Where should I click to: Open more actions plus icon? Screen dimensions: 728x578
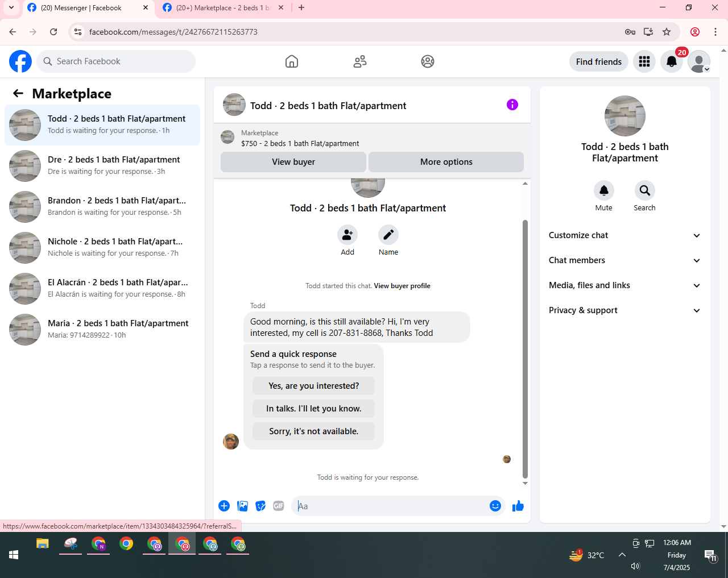click(224, 506)
